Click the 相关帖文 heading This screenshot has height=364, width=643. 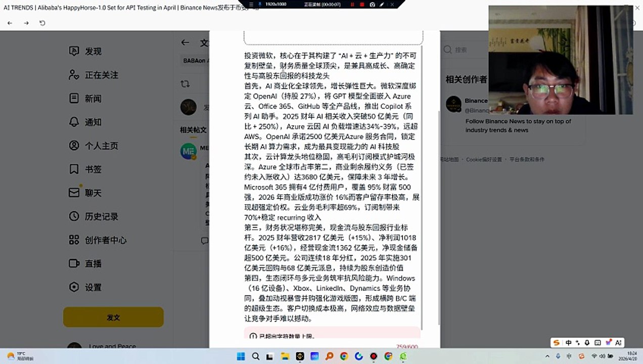point(193,130)
